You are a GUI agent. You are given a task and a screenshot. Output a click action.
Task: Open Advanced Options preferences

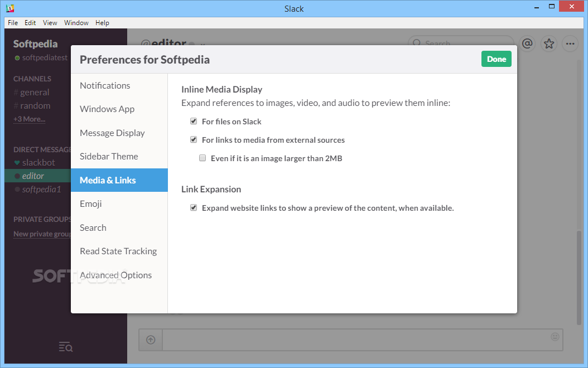[119, 275]
